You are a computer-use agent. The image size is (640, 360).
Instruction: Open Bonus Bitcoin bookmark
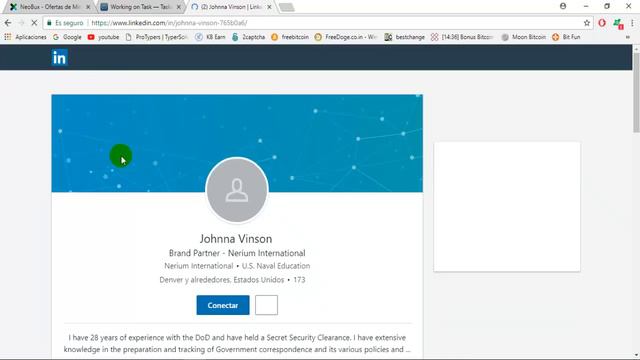pyautogui.click(x=462, y=37)
